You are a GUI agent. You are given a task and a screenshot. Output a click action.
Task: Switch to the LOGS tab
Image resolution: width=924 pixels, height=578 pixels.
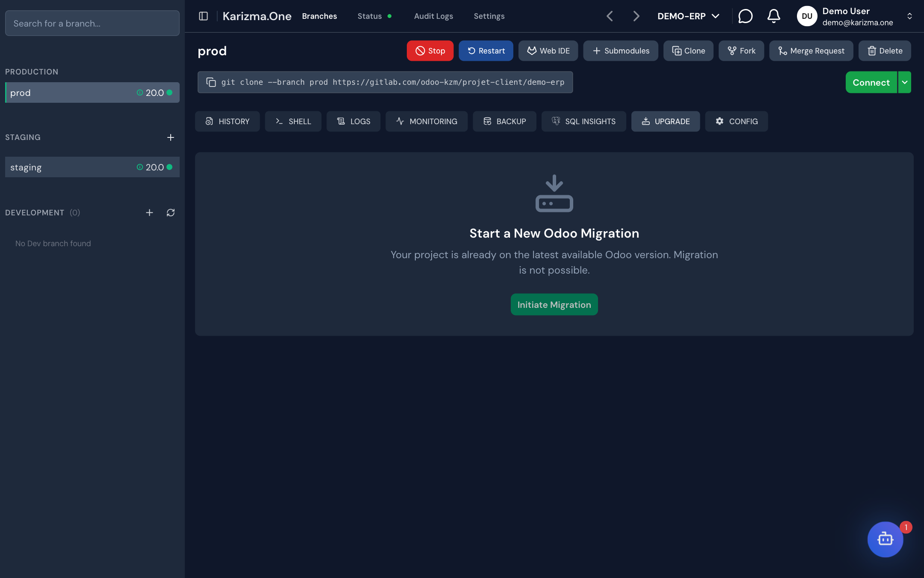point(353,122)
